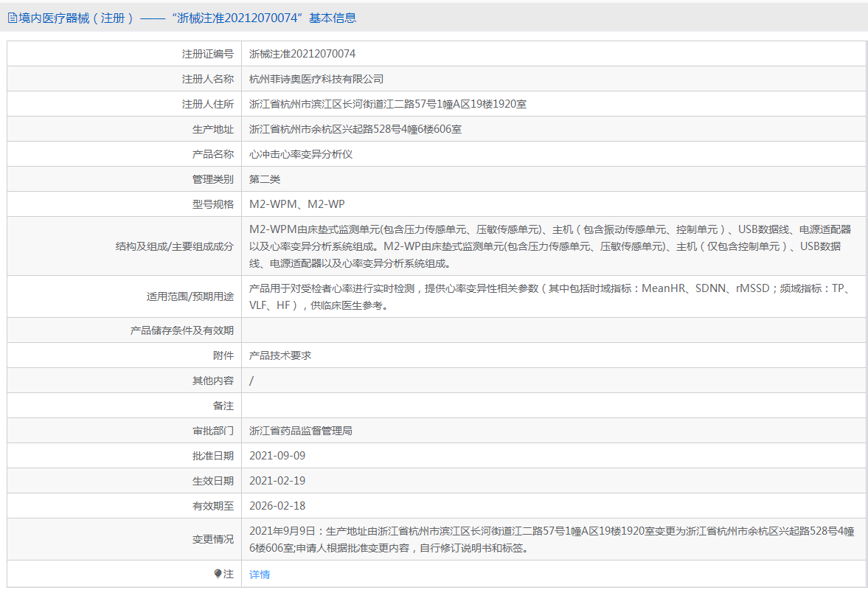Click the document icon beside the page title
The height and width of the screenshot is (590, 868).
13,18
